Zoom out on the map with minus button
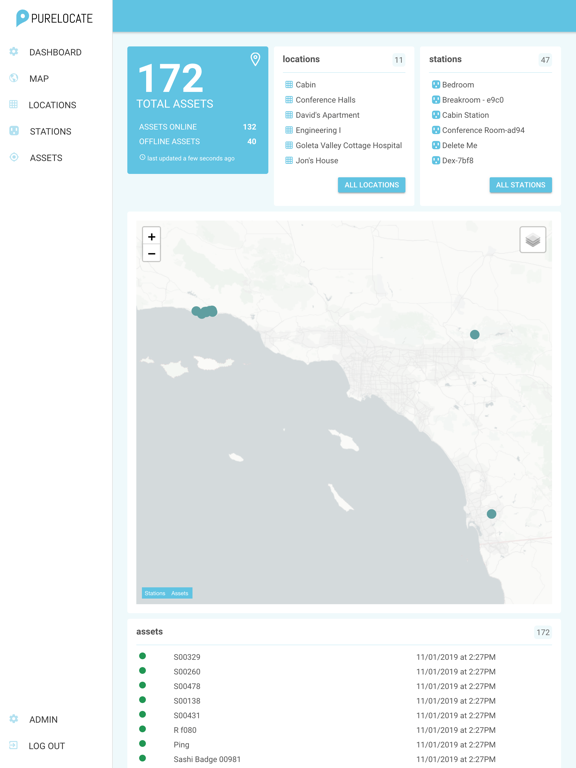 click(x=151, y=253)
